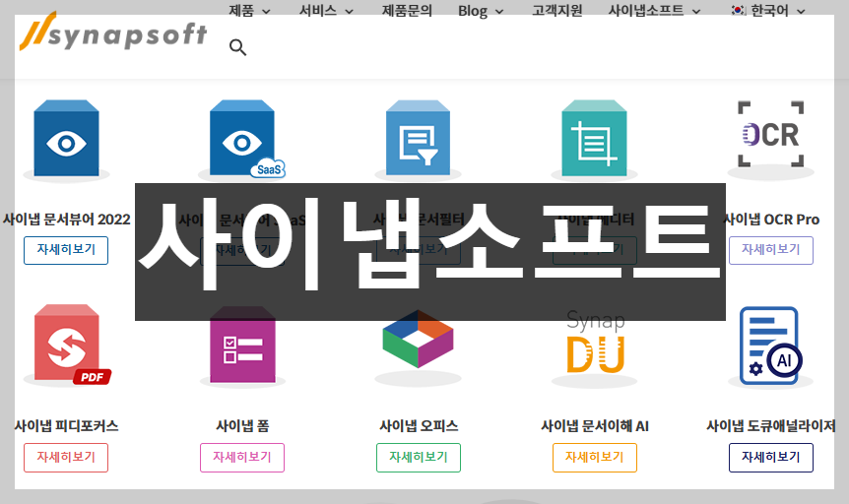The width and height of the screenshot is (849, 504).
Task: Click the 사이냅 폼 title text
Action: (x=242, y=426)
